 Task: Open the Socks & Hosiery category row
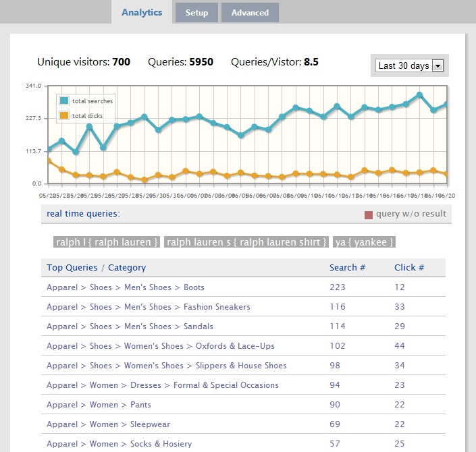[243, 443]
